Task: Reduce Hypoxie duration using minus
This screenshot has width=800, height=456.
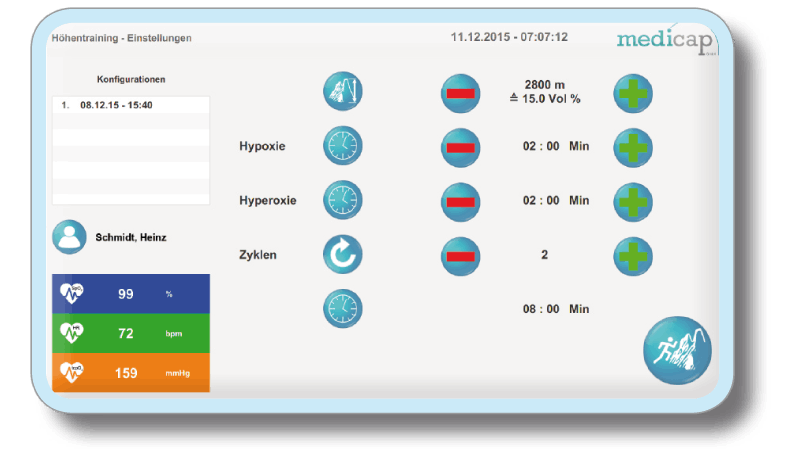Action: pyautogui.click(x=461, y=147)
